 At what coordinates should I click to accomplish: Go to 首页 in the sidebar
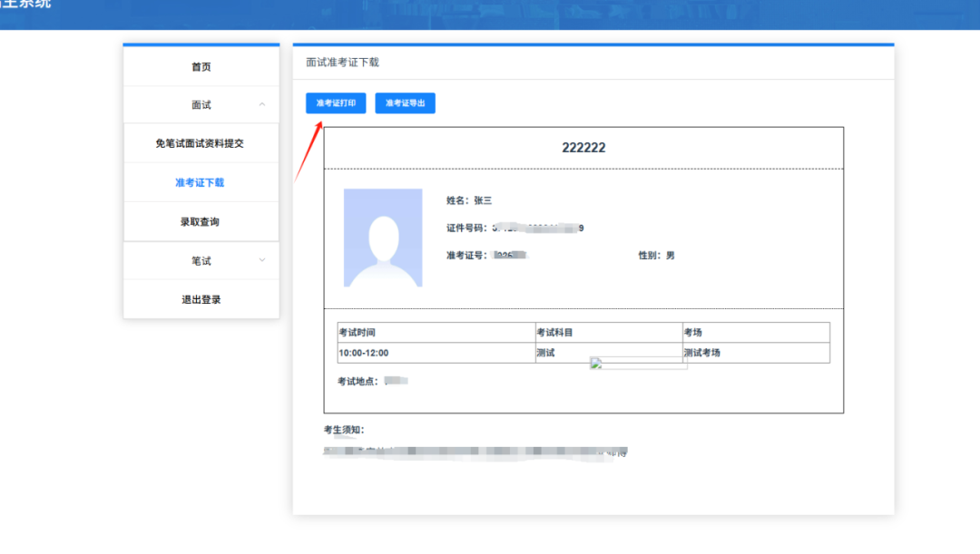(201, 67)
